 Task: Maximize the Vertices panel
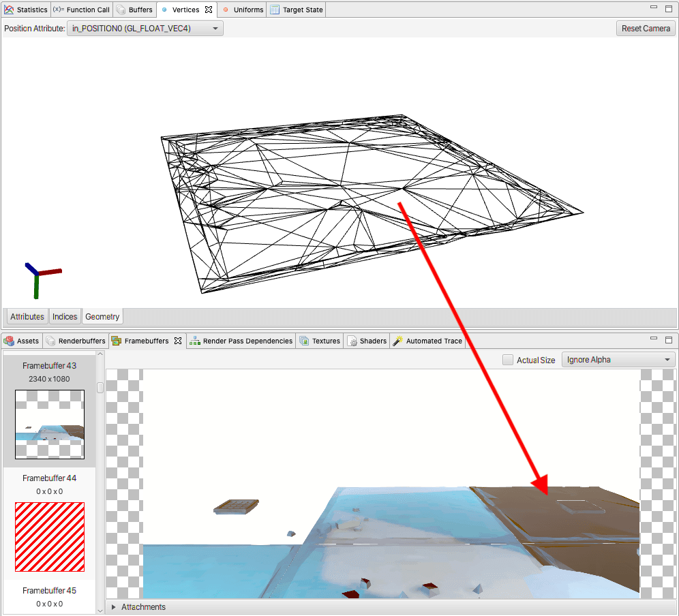(669, 9)
